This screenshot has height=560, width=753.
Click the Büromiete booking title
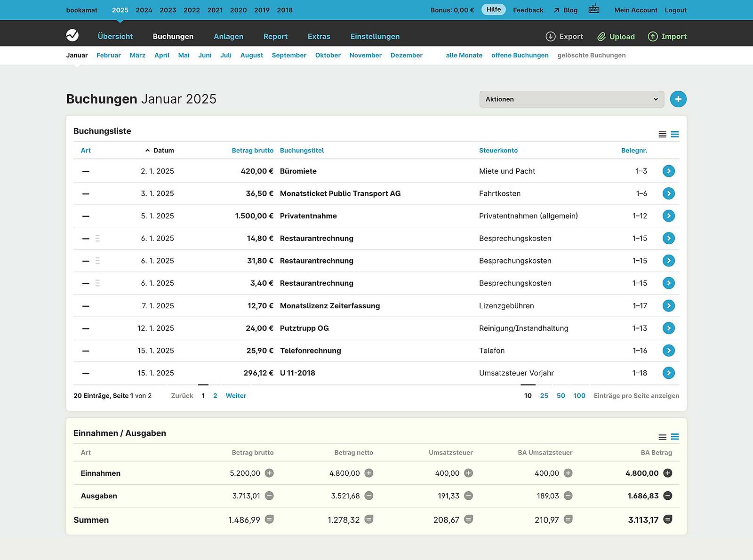pos(298,171)
